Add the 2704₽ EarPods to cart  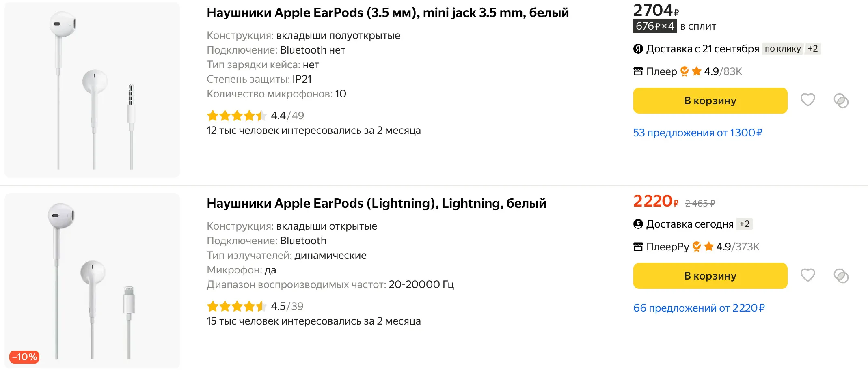pyautogui.click(x=710, y=101)
